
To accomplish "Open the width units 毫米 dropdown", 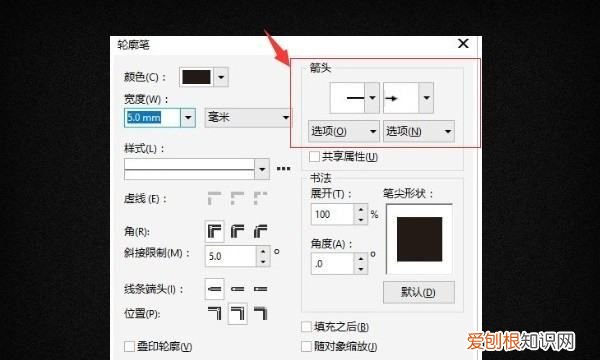I will (248, 117).
